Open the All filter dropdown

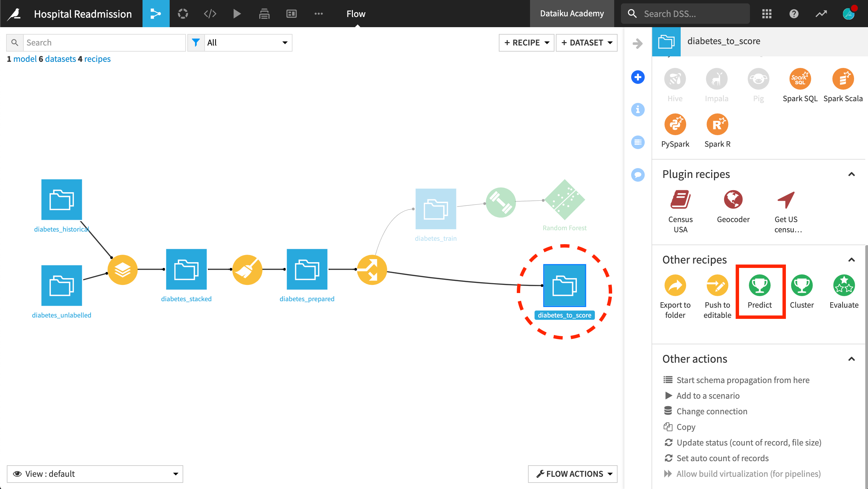pos(248,43)
